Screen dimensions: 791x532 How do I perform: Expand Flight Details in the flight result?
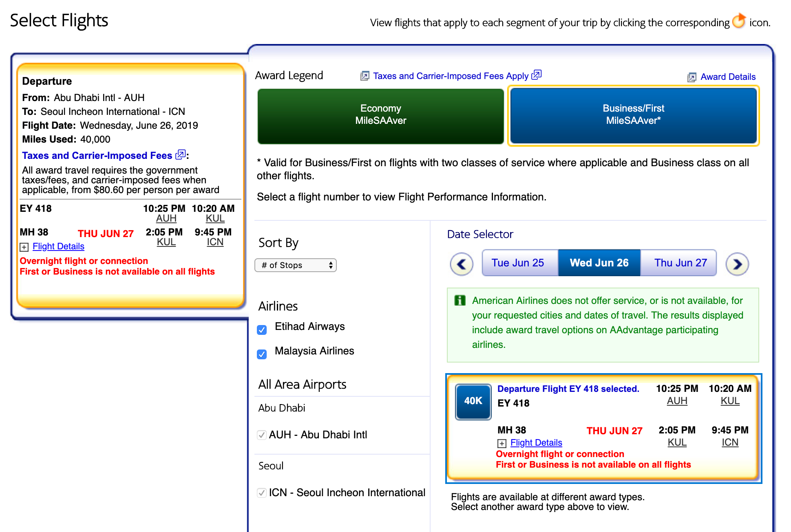point(536,443)
